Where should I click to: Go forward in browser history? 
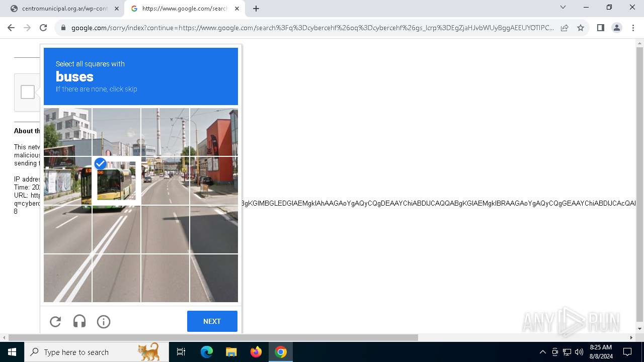click(x=27, y=28)
